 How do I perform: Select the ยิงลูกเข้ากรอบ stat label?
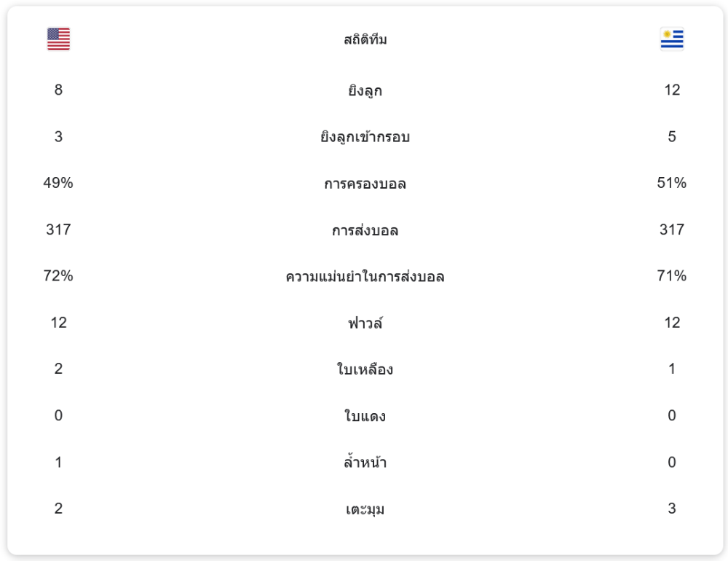[x=365, y=137]
